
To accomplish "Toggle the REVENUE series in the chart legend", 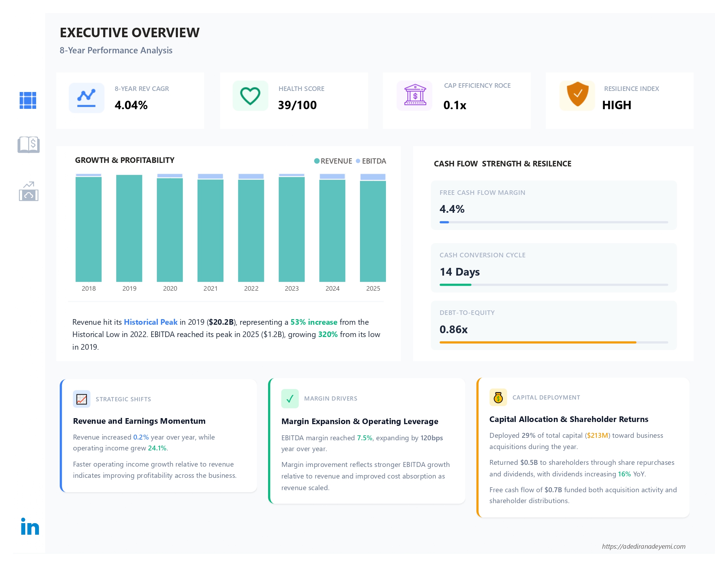I will [333, 161].
